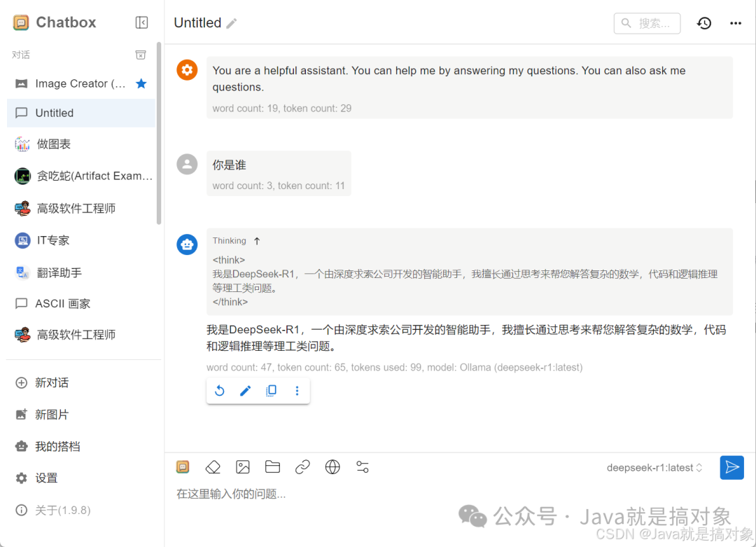Attach a file with the folder icon
The height and width of the screenshot is (547, 756).
click(272, 467)
